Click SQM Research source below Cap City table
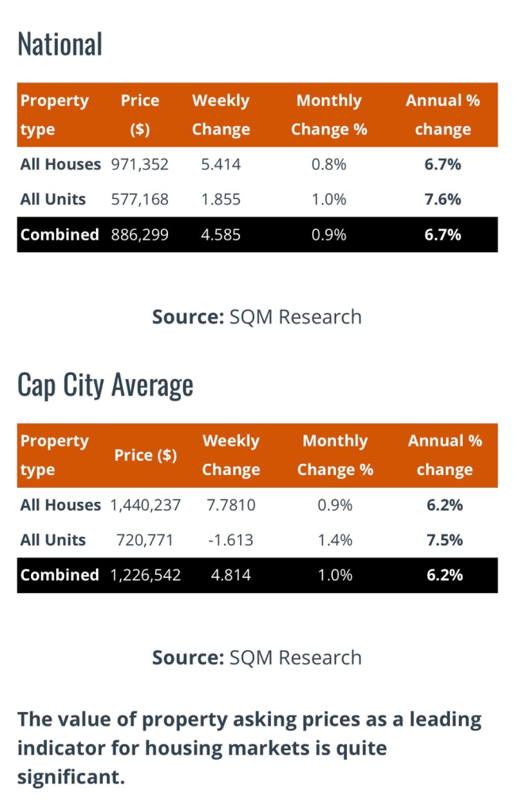This screenshot has width=515, height=812. point(295,657)
